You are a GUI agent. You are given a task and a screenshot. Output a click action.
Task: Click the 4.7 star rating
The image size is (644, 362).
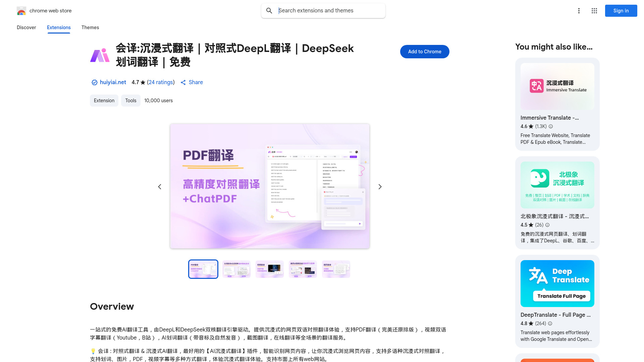click(139, 82)
